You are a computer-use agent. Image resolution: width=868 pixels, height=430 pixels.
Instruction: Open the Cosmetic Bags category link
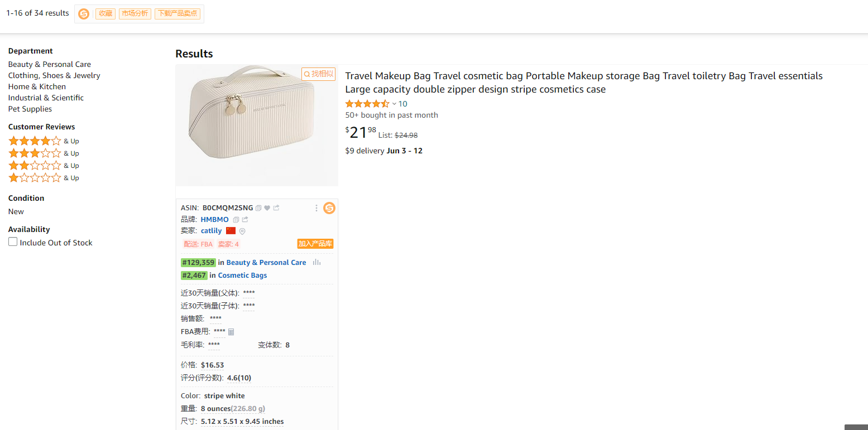tap(242, 276)
